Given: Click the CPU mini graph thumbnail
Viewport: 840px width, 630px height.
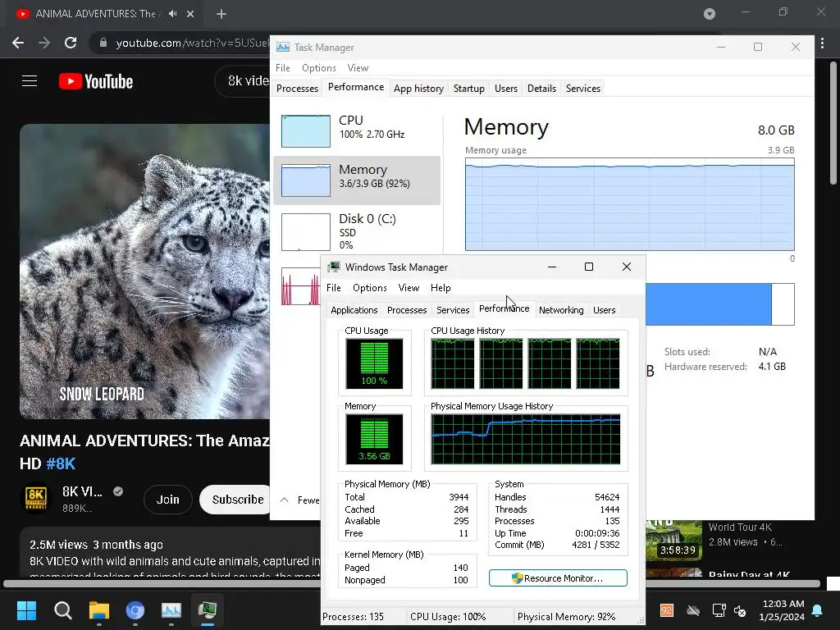Looking at the screenshot, I should click(x=306, y=130).
